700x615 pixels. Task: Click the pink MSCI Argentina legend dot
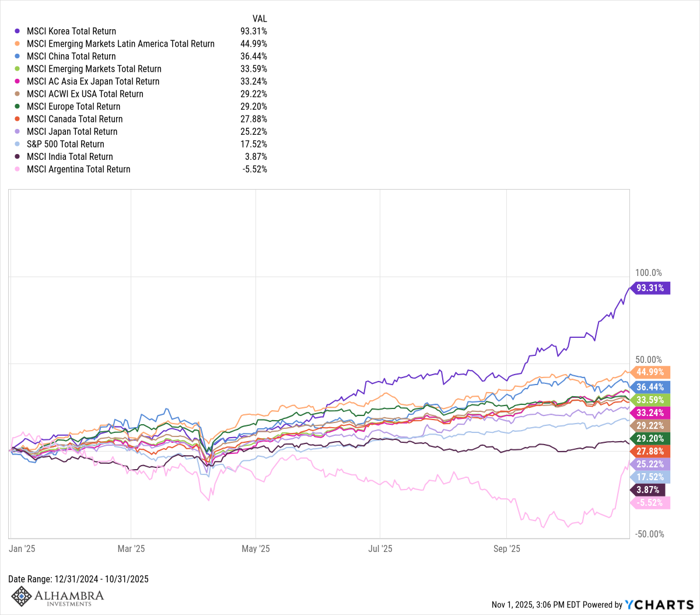(x=17, y=169)
